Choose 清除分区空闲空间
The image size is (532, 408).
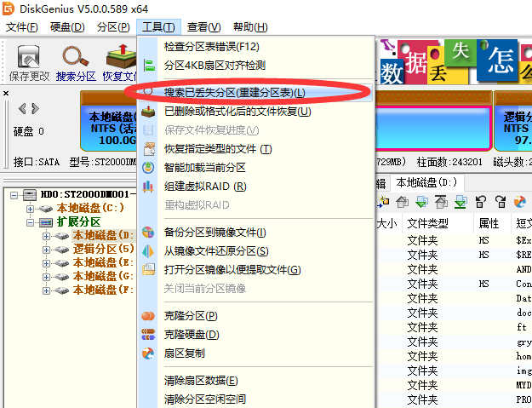point(205,399)
